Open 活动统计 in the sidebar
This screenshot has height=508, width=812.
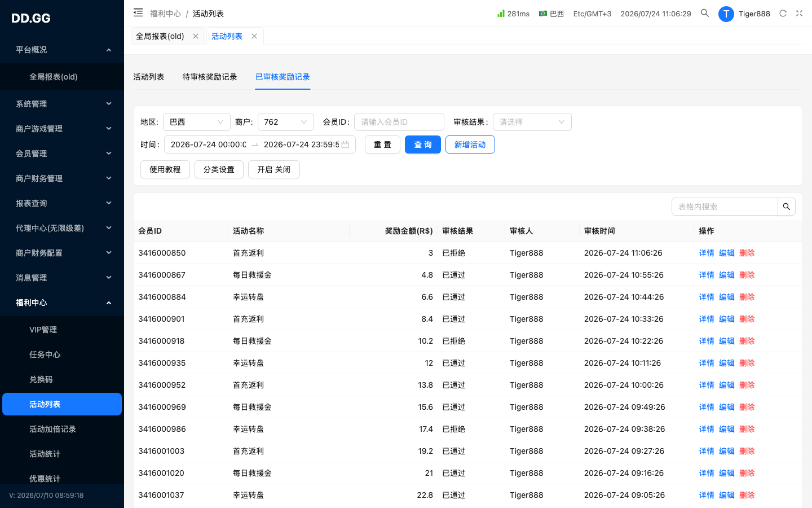62,454
